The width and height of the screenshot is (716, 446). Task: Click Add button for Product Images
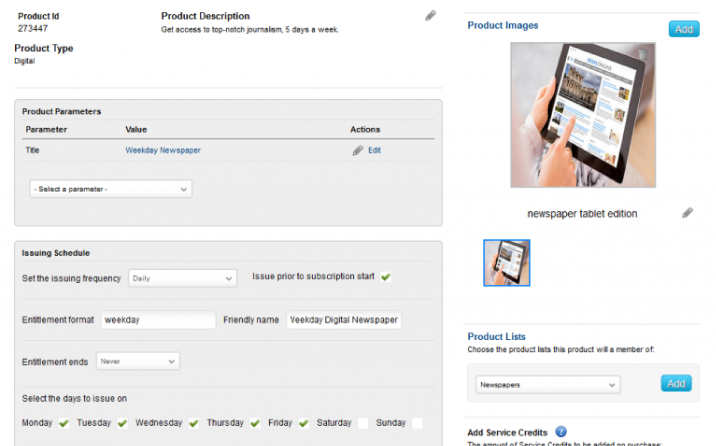point(684,29)
